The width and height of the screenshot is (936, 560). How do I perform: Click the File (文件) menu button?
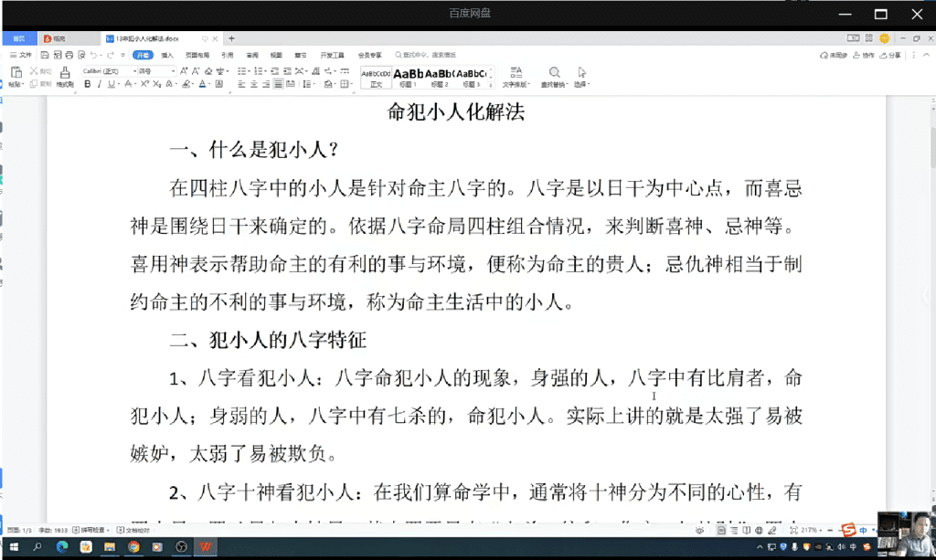pos(22,55)
